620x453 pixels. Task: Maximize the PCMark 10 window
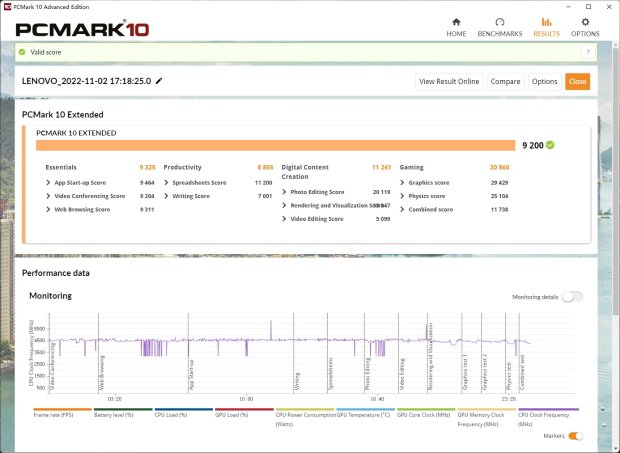coord(588,7)
